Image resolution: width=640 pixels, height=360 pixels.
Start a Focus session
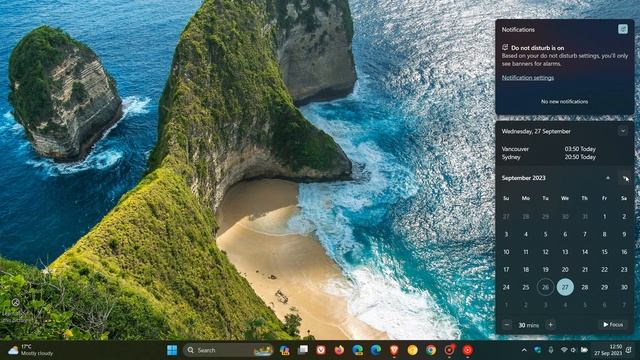(613, 324)
